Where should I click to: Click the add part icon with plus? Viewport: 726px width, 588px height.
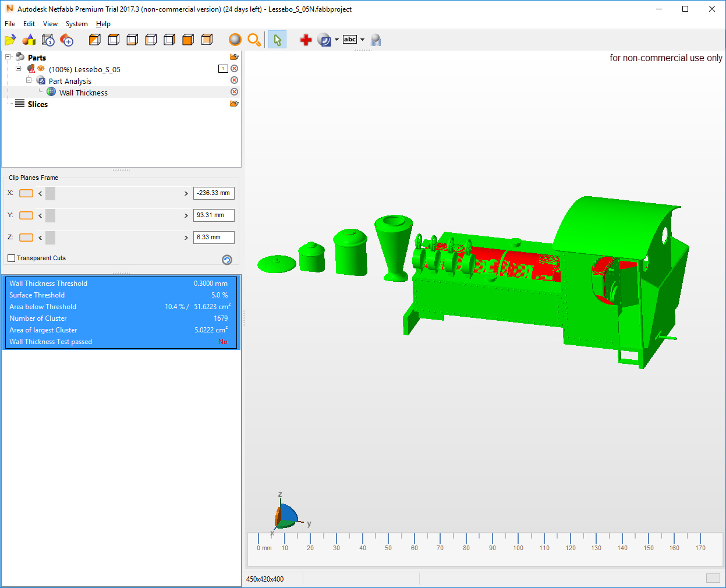tap(67, 40)
